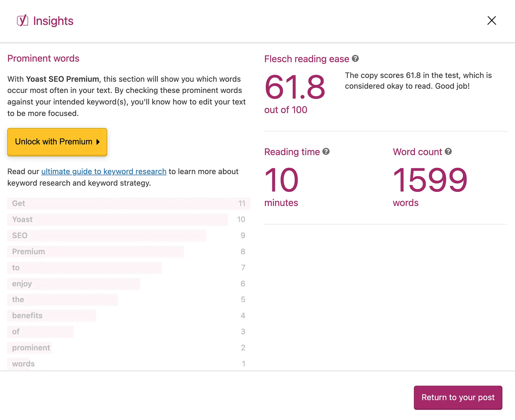This screenshot has height=420, width=515.
Task: Click the Prominent words heading
Action: coord(43,59)
